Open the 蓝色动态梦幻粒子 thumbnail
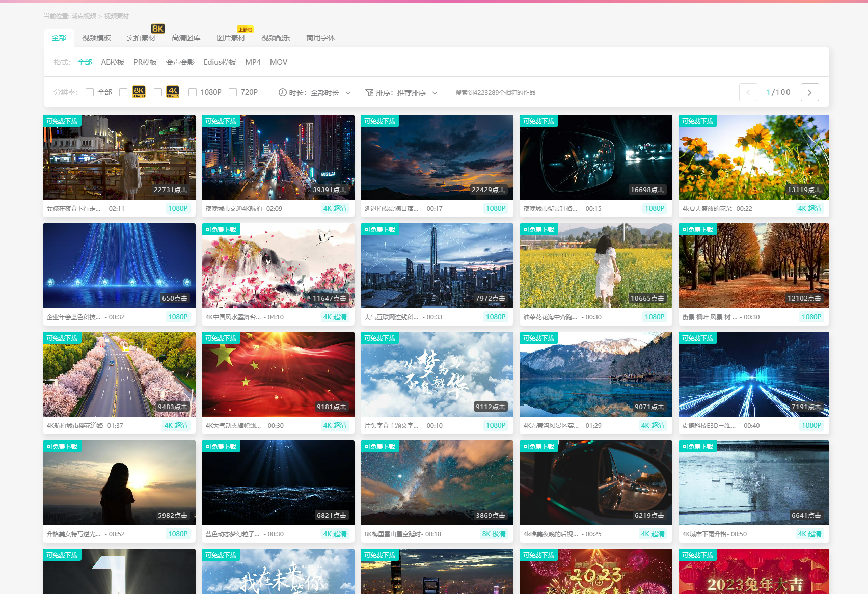The width and height of the screenshot is (868, 594). click(x=278, y=482)
